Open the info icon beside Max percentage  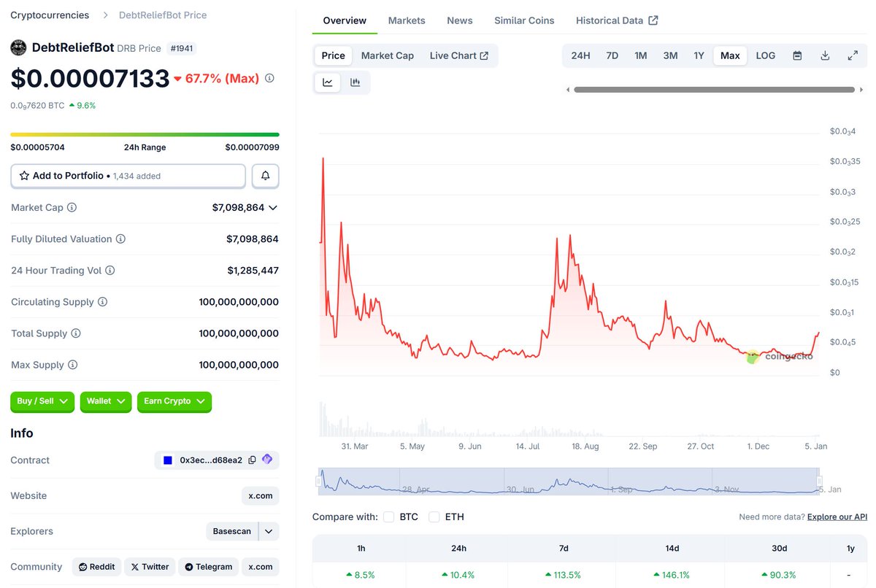point(269,78)
